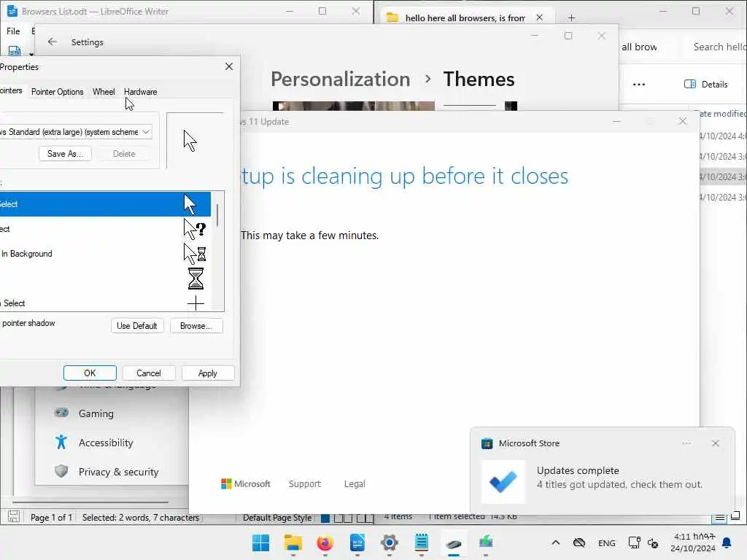Close the 'hello here all browsers' Explorer tab
This screenshot has width=747, height=560.
click(x=539, y=17)
